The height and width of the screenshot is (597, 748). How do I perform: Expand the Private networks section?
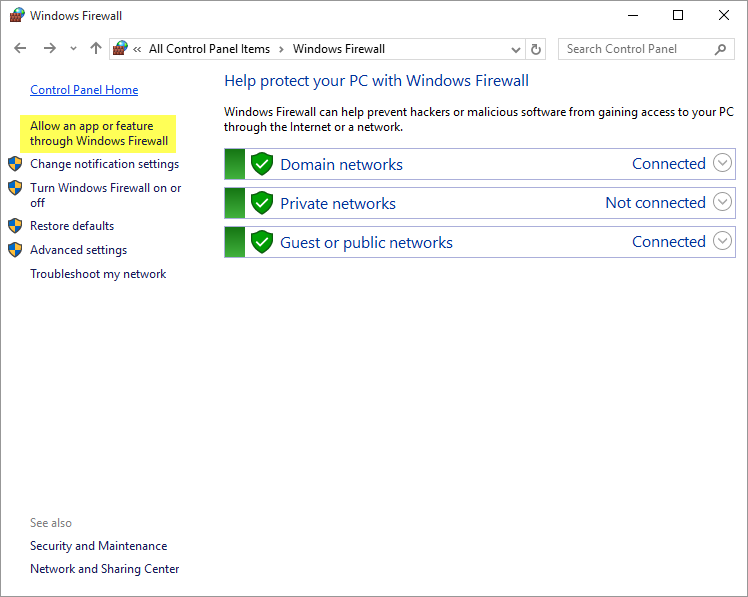(722, 203)
